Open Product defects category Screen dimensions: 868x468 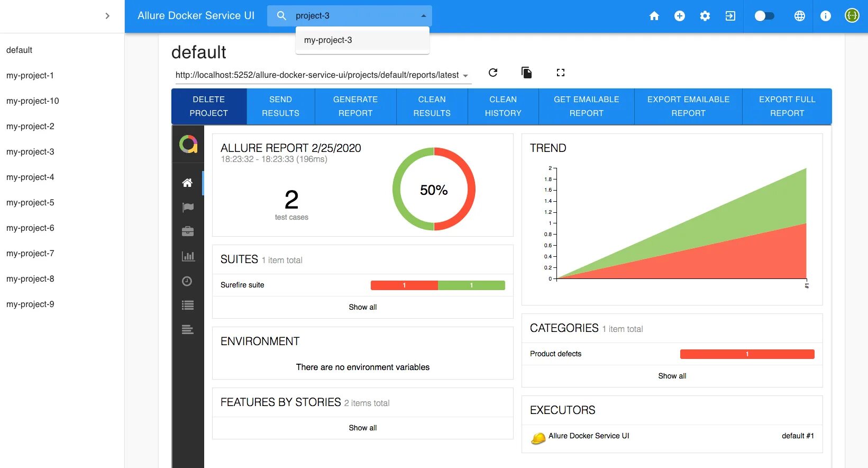(x=672, y=354)
